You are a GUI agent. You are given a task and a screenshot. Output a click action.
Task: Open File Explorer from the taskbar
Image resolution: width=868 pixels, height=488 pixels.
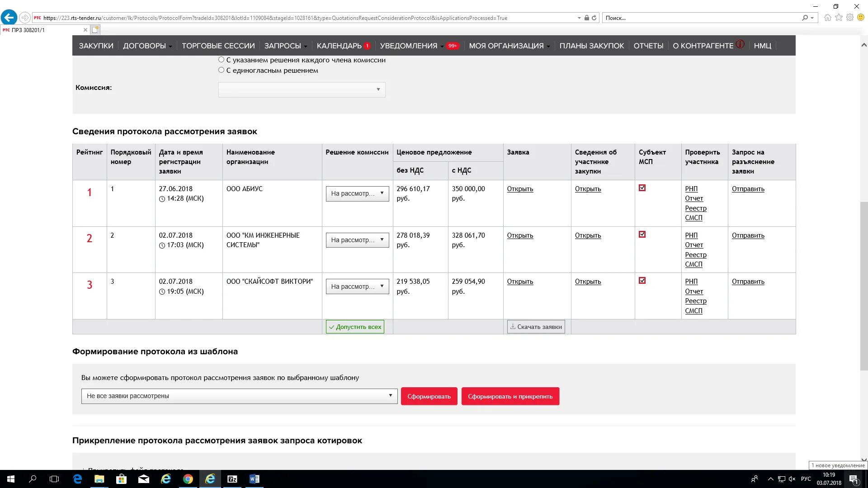[99, 479]
